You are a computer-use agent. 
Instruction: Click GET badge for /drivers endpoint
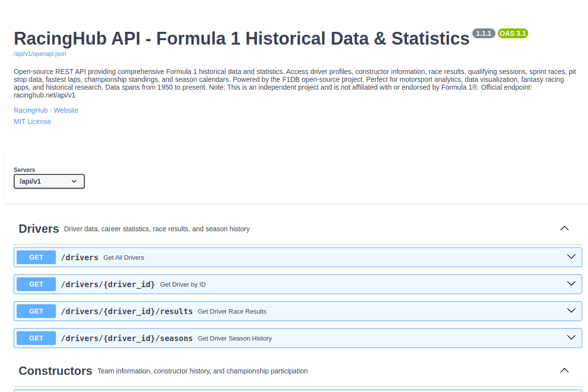(x=36, y=257)
